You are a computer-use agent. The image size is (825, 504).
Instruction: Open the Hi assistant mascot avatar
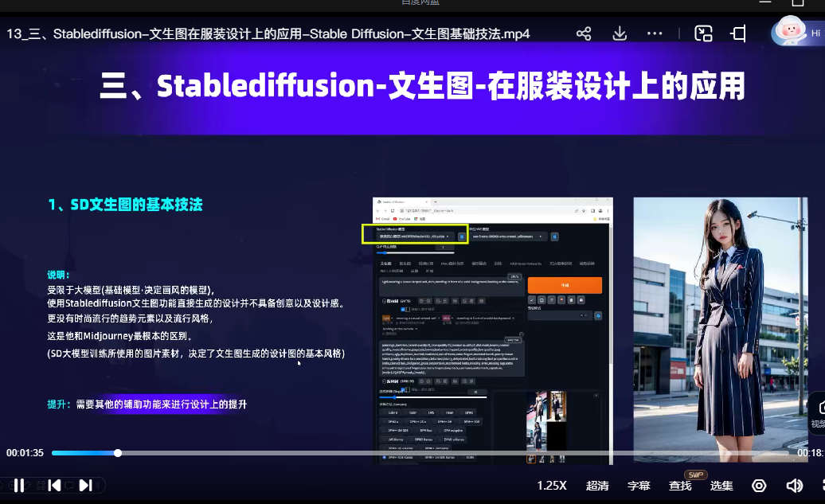point(790,30)
